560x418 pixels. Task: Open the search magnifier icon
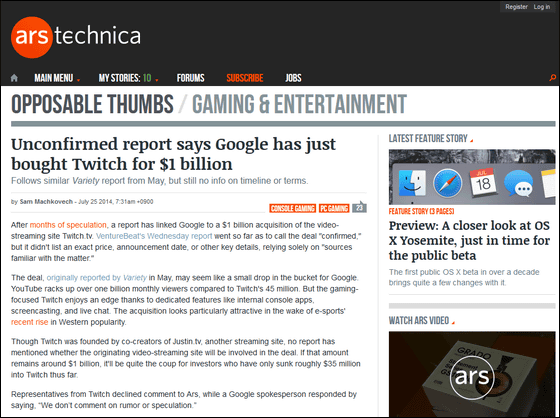click(552, 78)
